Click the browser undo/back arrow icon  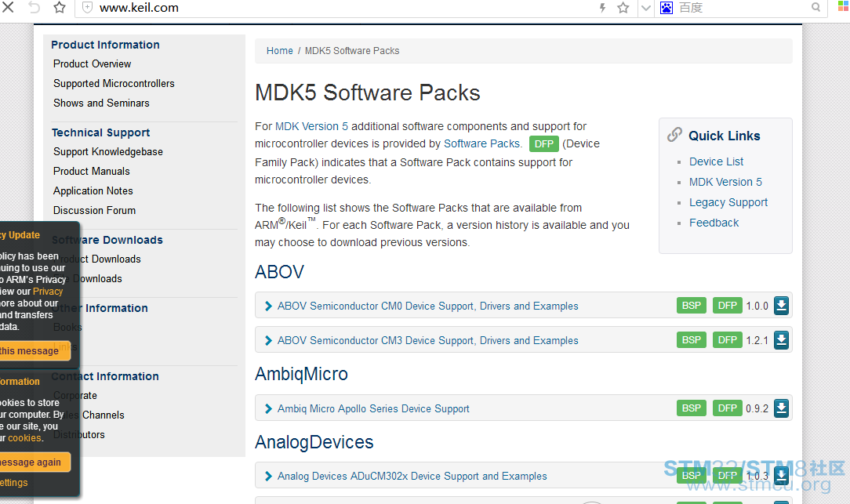[x=34, y=7]
